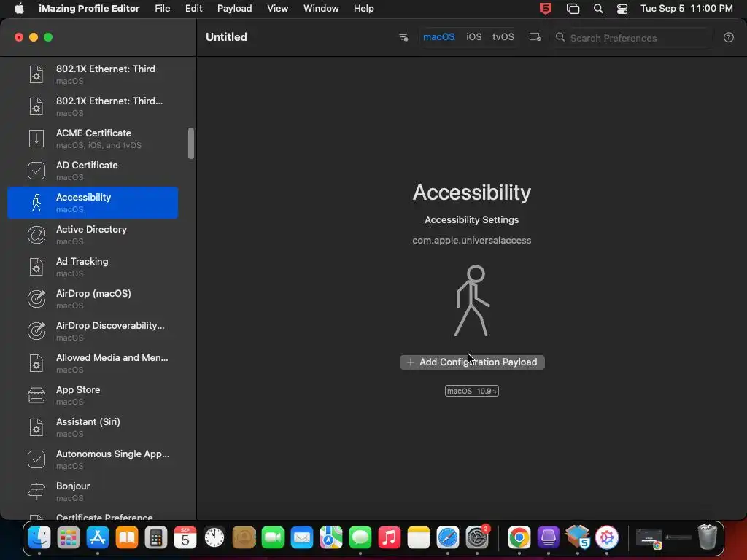Open the Window menu

pos(321,9)
